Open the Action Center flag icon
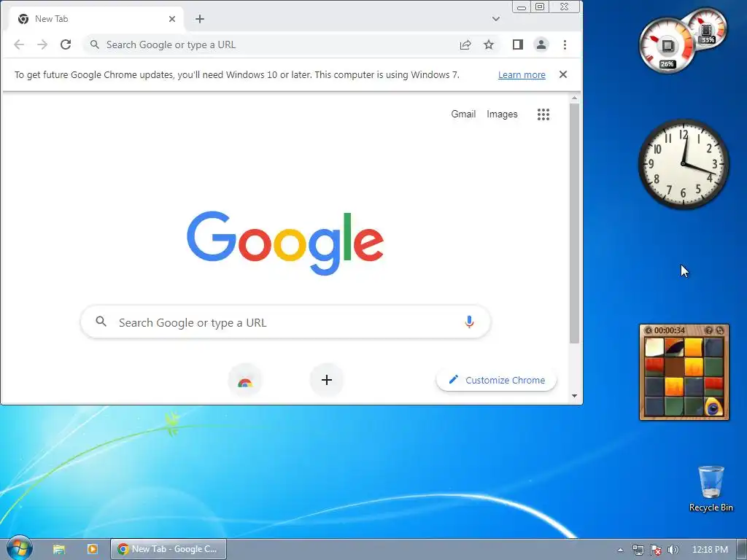This screenshot has height=560, width=747. click(656, 550)
